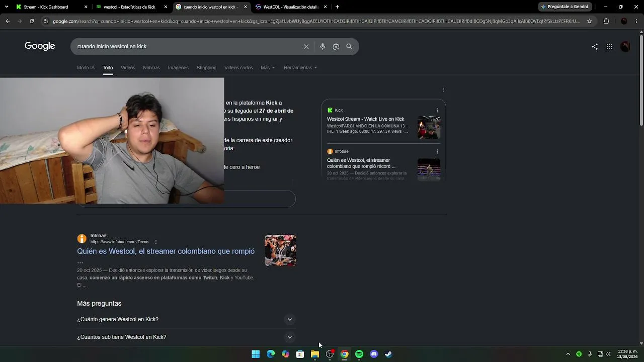The height and width of the screenshot is (362, 644).
Task: Select the Videos search filter
Action: coord(128,67)
